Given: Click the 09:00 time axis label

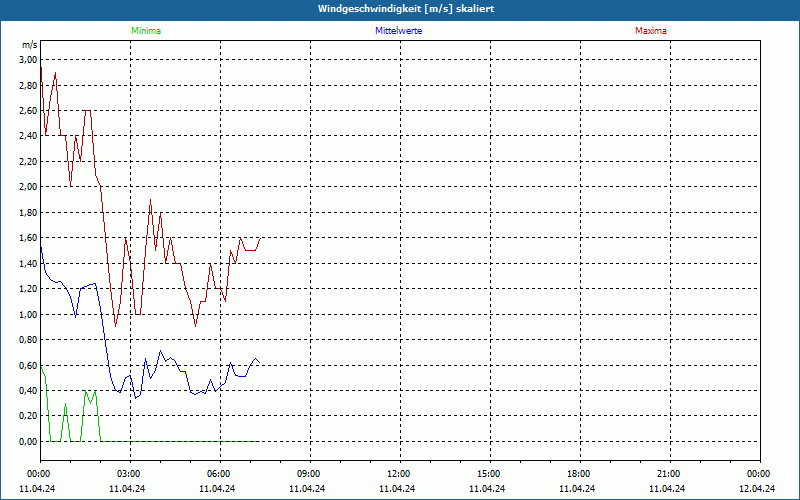Looking at the screenshot, I should pos(309,474).
